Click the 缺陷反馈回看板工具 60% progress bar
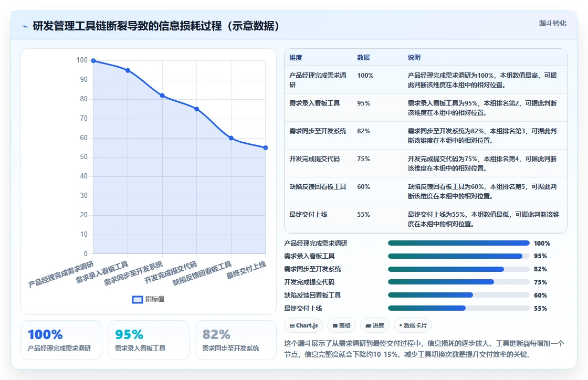Viewport: 588px width, 380px height. click(459, 295)
